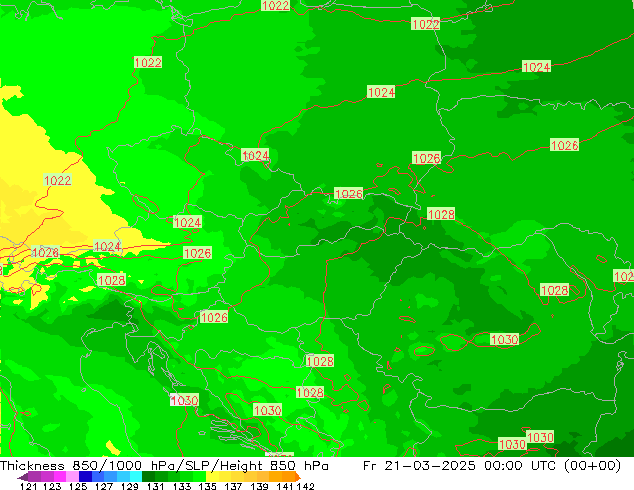This screenshot has height=490, width=634.
Task: Pick the darkest green legend swatch
Action: click(148, 476)
